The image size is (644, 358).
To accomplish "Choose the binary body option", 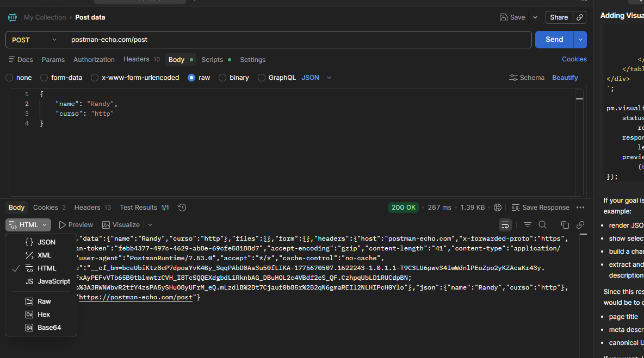I will (x=222, y=78).
